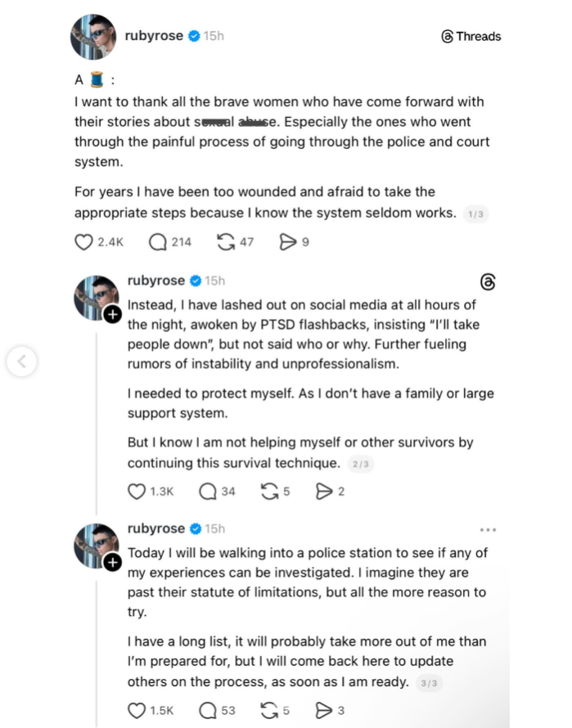Screen dimensions: 572x728
Task: Open the 53 replies on third post
Action: click(208, 710)
